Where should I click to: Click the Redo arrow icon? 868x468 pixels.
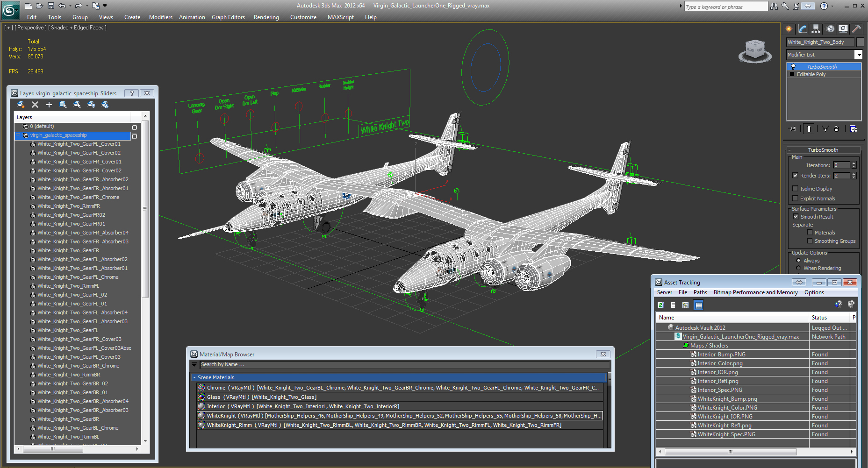point(78,6)
